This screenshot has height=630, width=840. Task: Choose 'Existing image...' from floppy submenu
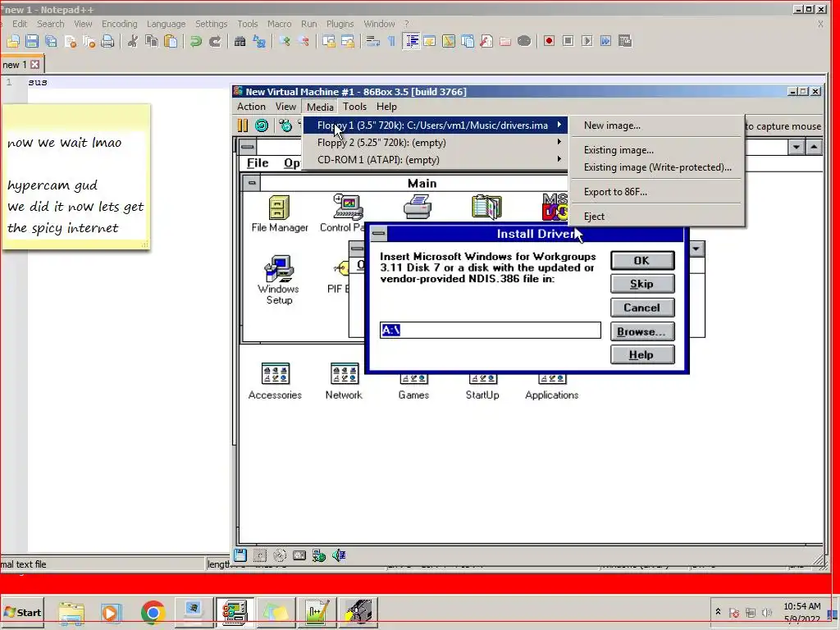pyautogui.click(x=657, y=150)
